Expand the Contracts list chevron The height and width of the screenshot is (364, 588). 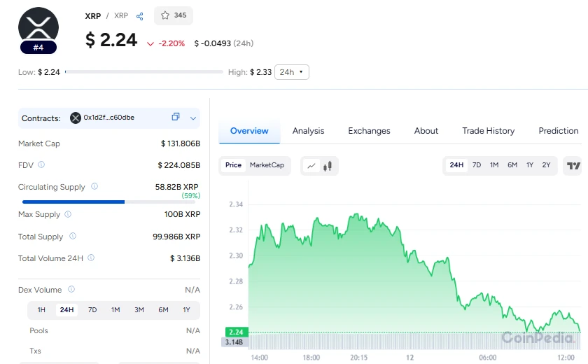coord(193,118)
